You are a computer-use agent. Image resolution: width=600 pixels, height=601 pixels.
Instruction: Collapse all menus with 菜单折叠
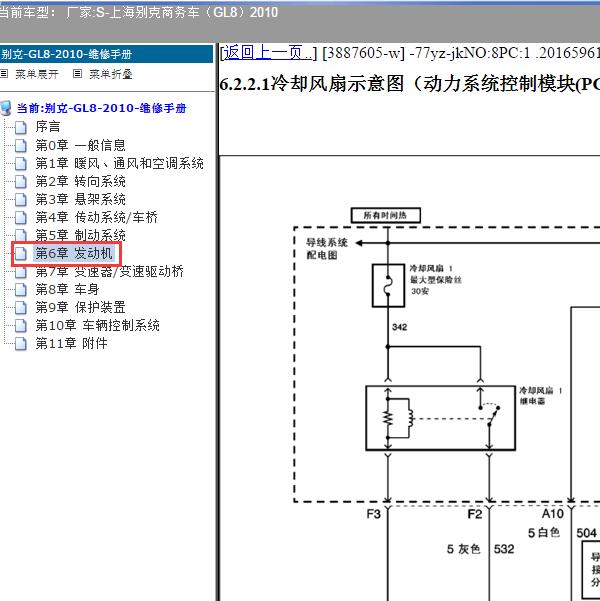click(x=111, y=74)
